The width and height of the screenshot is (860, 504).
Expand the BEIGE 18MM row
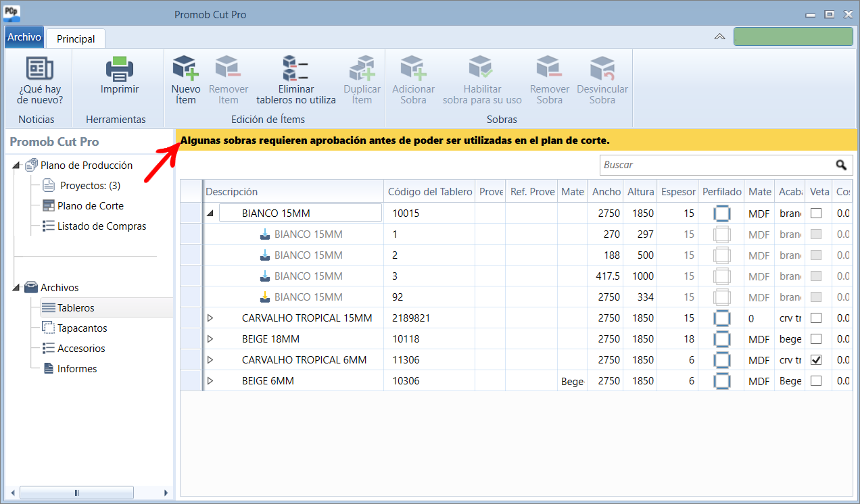point(210,338)
